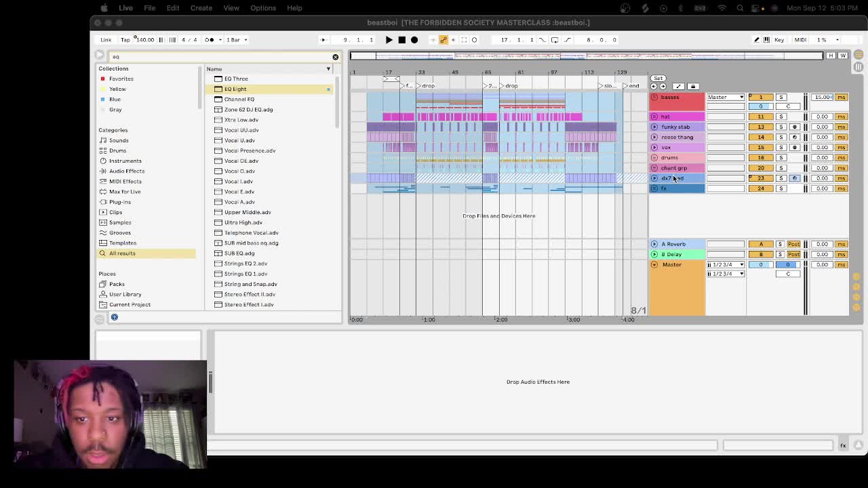The width and height of the screenshot is (868, 488).
Task: Toggle the Automation Arm button
Action: pyautogui.click(x=443, y=39)
